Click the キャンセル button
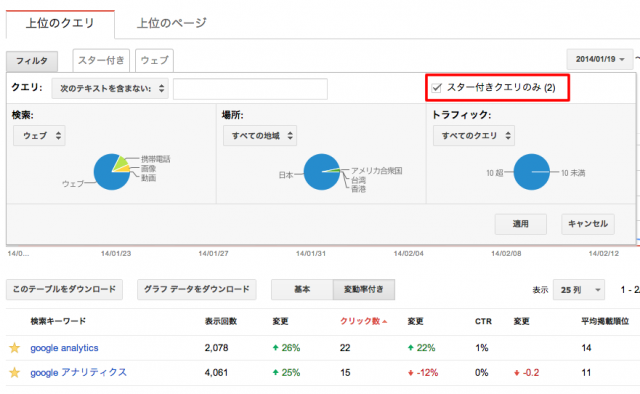The image size is (640, 394). coord(588,224)
